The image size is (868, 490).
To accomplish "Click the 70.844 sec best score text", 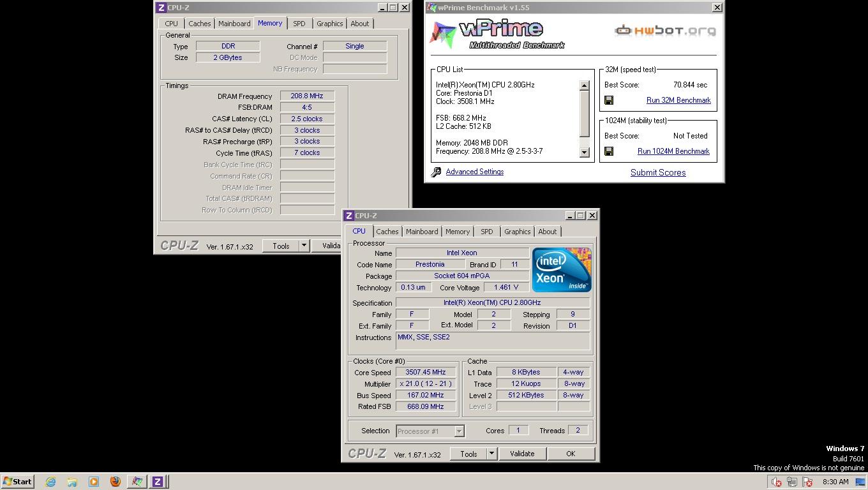I will [690, 85].
